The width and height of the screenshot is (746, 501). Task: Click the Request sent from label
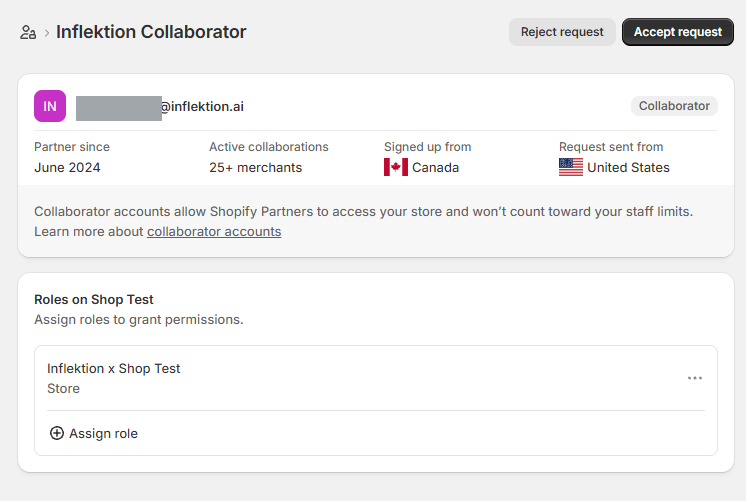tap(611, 147)
